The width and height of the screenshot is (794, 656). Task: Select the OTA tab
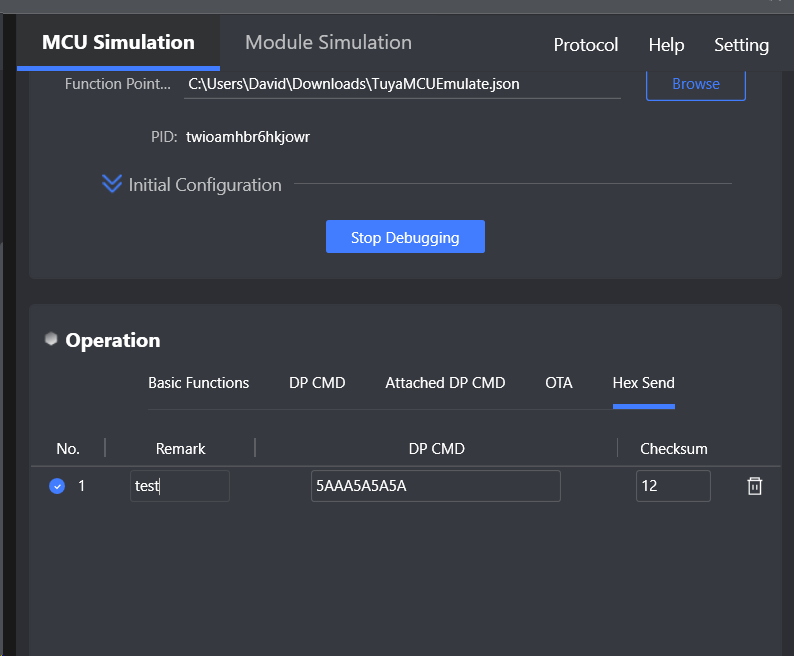pyautogui.click(x=559, y=383)
